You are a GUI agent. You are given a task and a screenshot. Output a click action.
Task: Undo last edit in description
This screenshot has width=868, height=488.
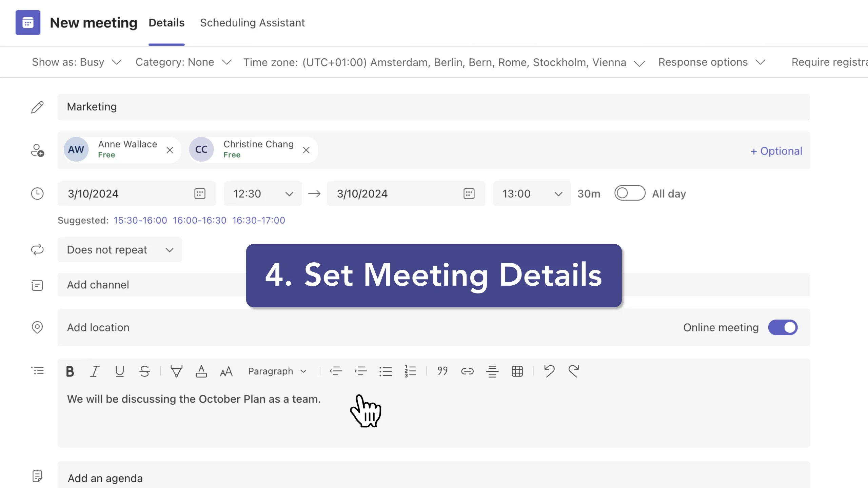(549, 371)
